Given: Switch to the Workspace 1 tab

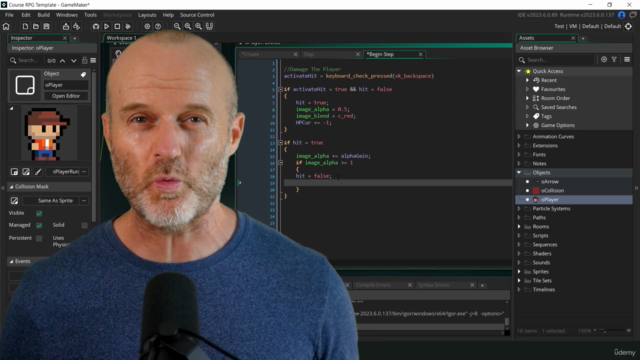Looking at the screenshot, I should (x=121, y=38).
